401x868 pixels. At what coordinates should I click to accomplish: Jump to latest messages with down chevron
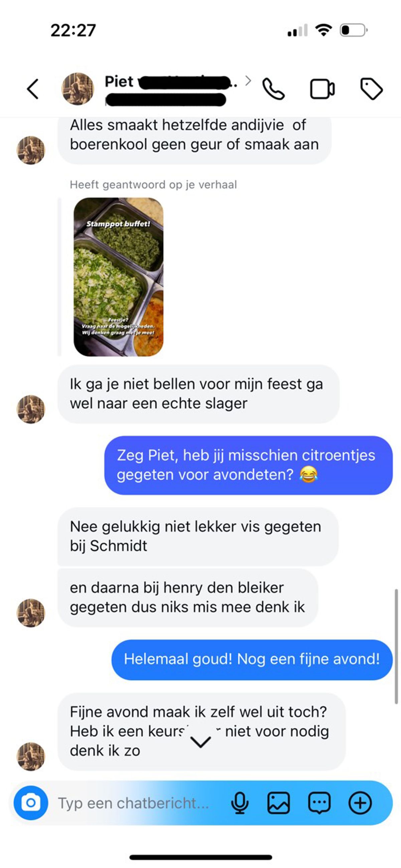click(201, 742)
